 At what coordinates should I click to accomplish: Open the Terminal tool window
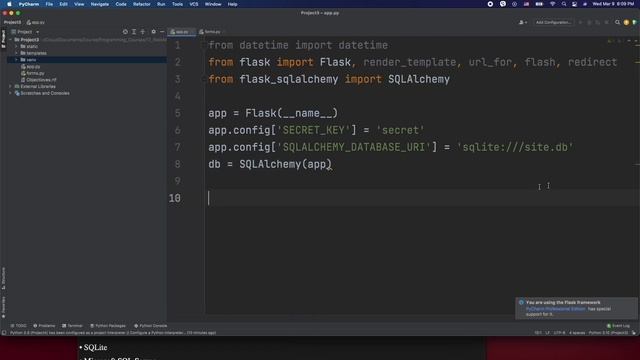[72, 326]
